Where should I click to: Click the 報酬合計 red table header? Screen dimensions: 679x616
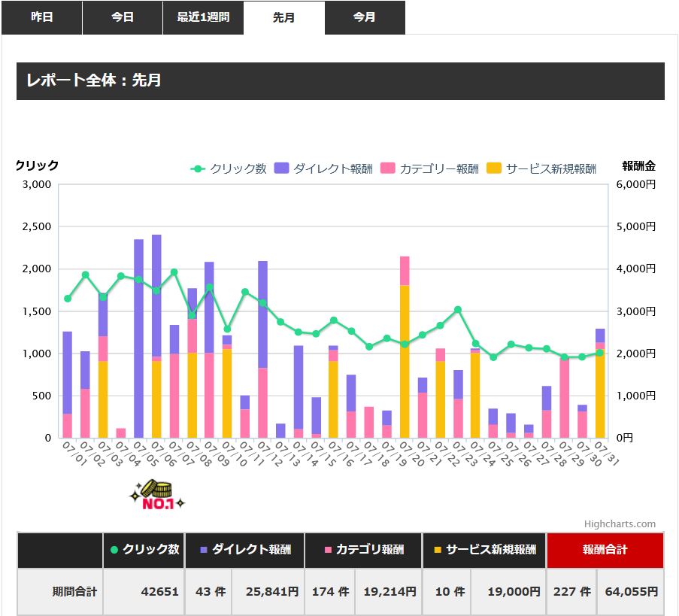click(x=605, y=550)
